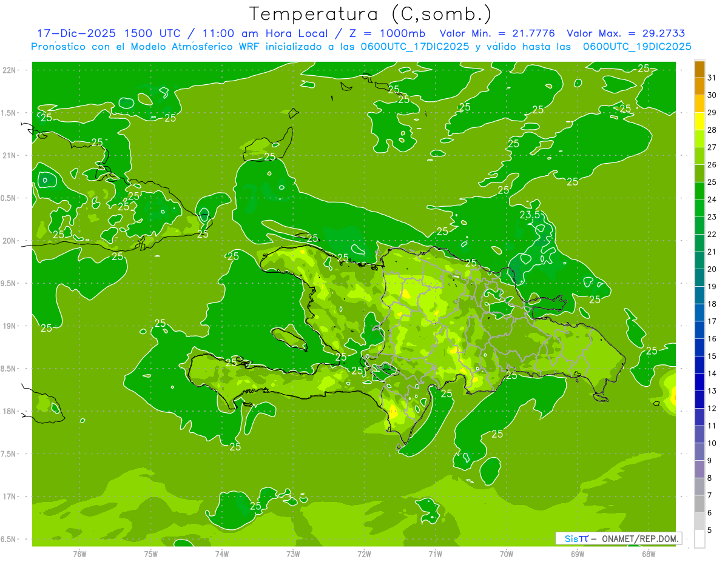Click the "6.5N" latitude axis label
This screenshot has height=562, width=728.
tap(8, 539)
